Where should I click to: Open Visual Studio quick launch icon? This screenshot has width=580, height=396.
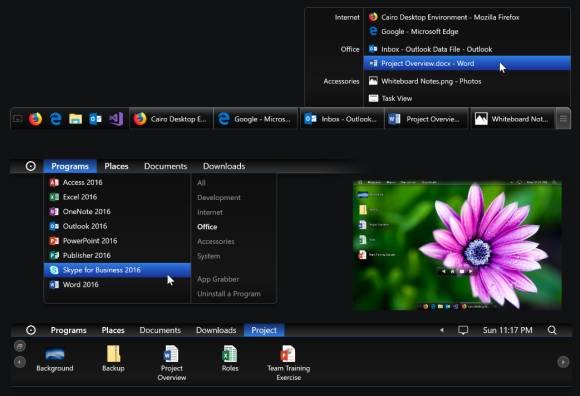(116, 119)
